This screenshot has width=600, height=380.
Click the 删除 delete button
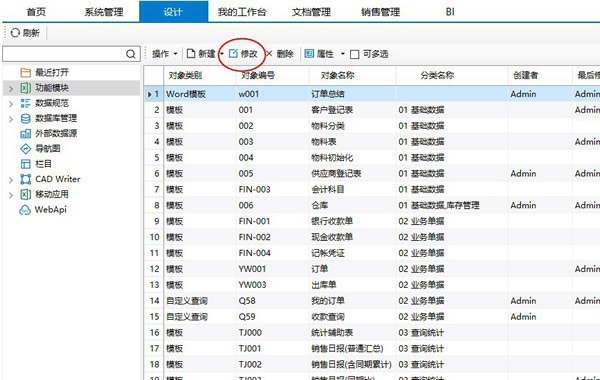click(280, 54)
